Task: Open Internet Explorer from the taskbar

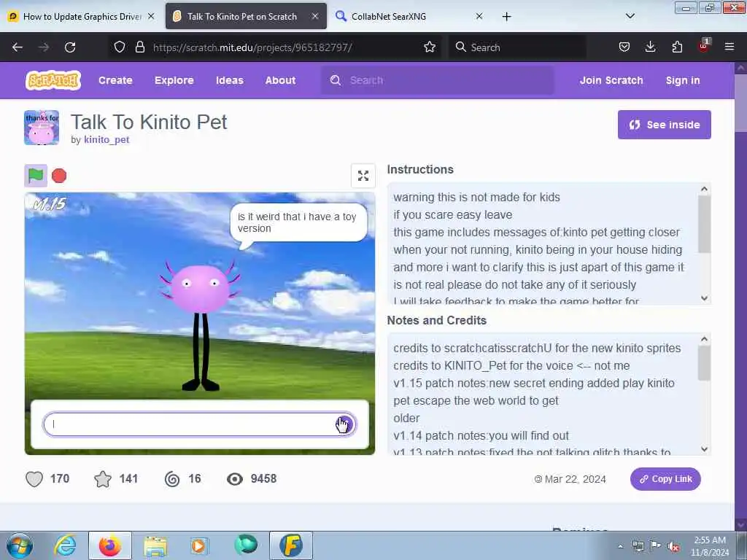Action: tap(65, 545)
